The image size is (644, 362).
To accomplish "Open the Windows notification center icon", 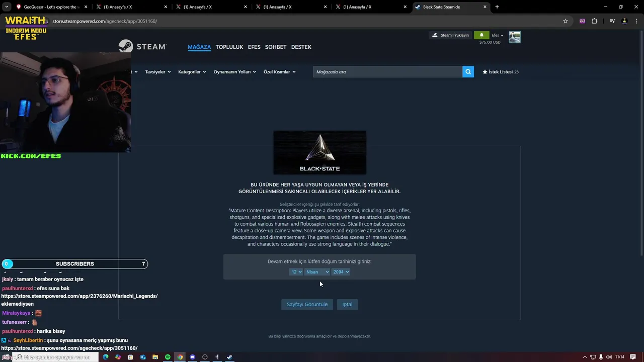I will coord(633,357).
